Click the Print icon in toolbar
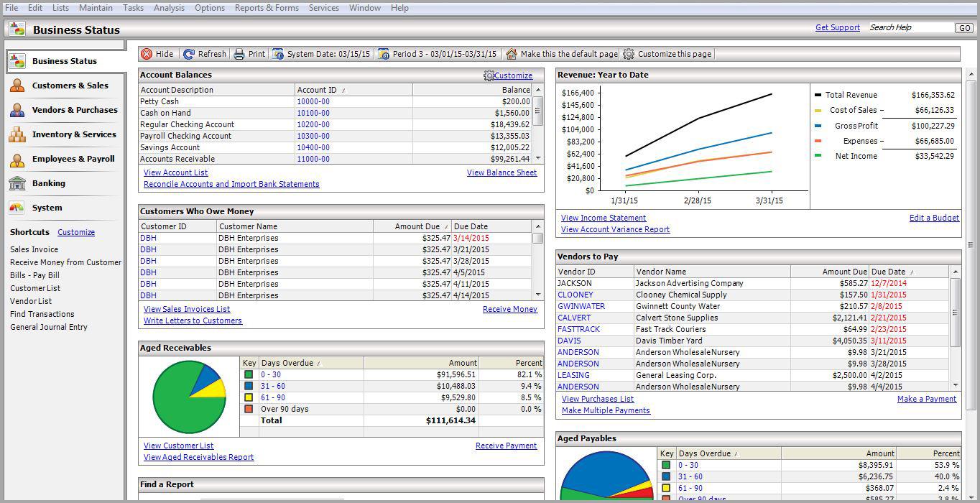980x503 pixels. (x=240, y=54)
